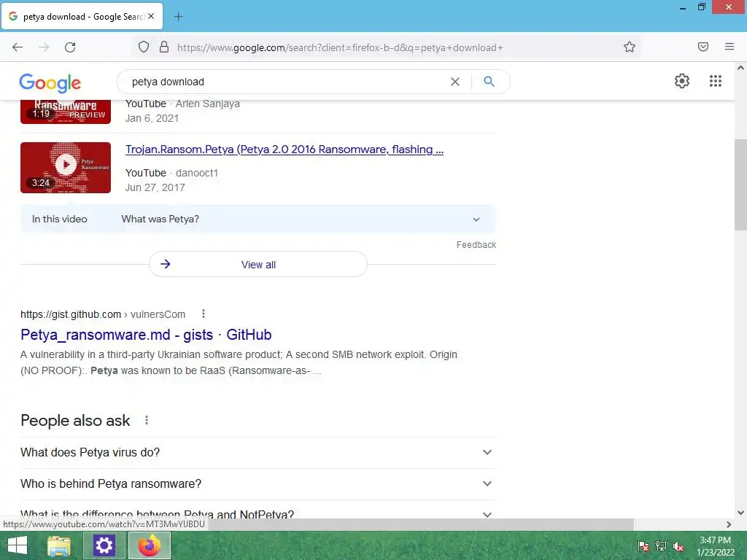Screen dimensions: 747x560
Task: Open Petya_ransomware.md gists GitHub result
Action: click(x=146, y=335)
